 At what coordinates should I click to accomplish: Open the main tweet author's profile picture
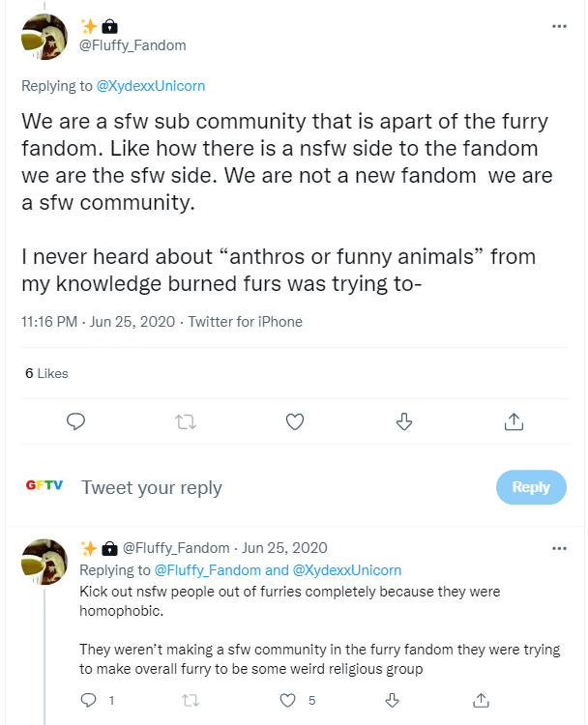pyautogui.click(x=44, y=36)
